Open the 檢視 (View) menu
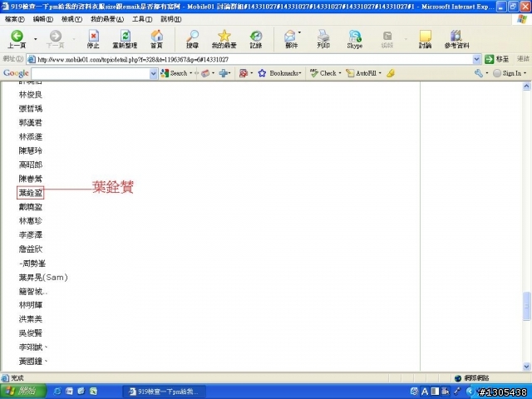 click(71, 19)
